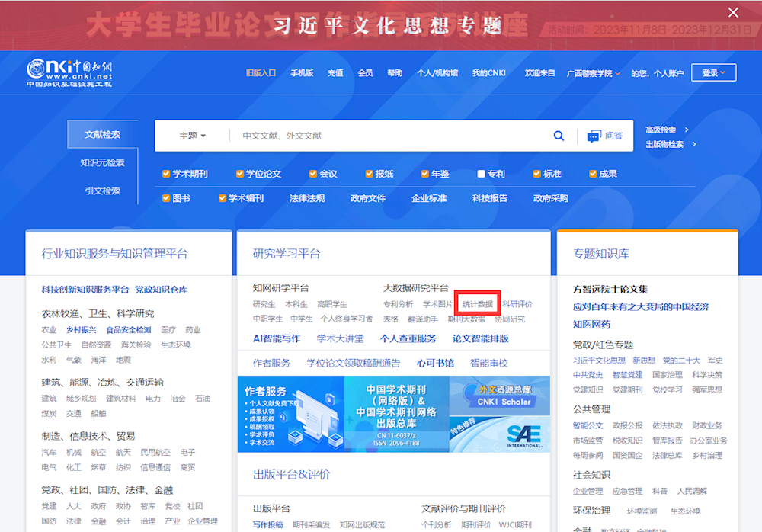Switch to the 引文检索 tab

[102, 191]
